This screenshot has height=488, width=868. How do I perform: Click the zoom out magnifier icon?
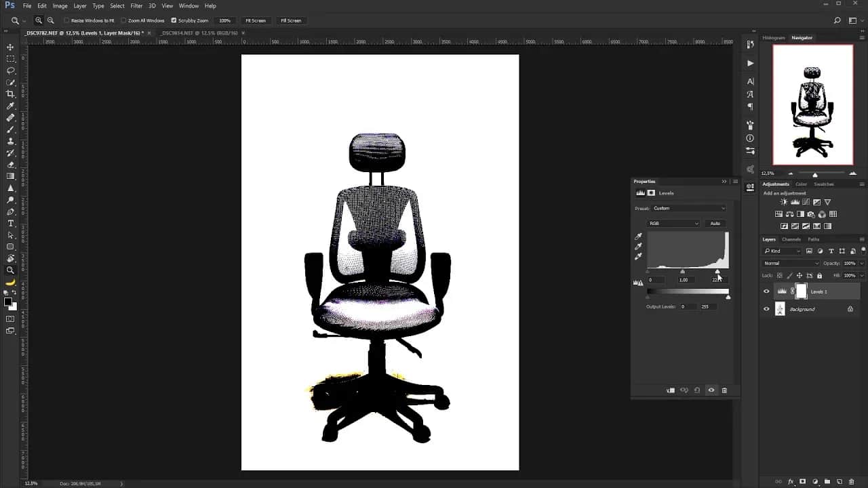51,20
